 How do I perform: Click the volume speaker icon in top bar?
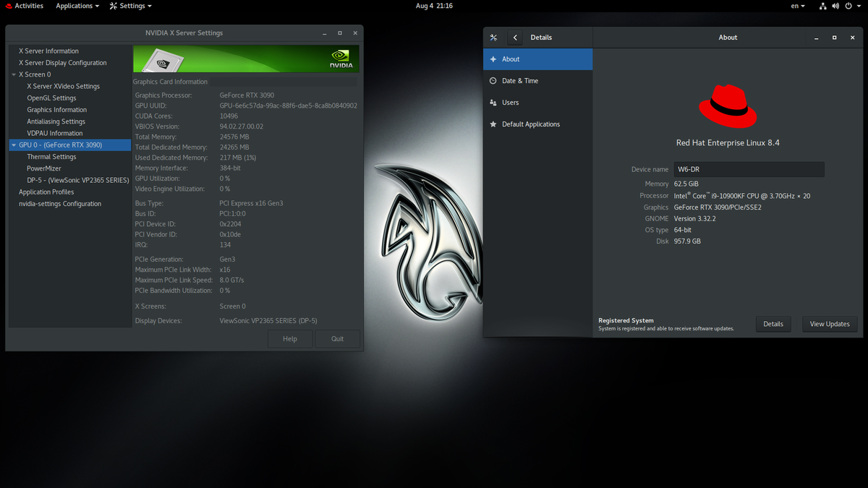click(836, 6)
